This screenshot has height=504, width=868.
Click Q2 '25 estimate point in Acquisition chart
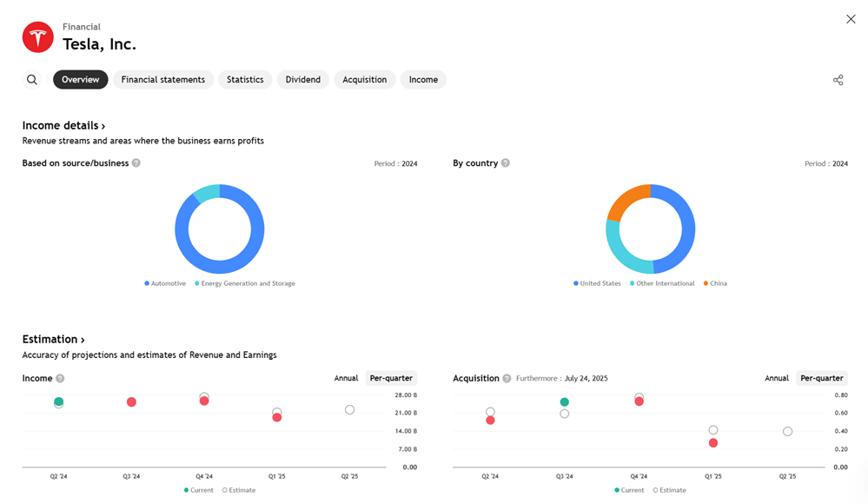click(787, 432)
